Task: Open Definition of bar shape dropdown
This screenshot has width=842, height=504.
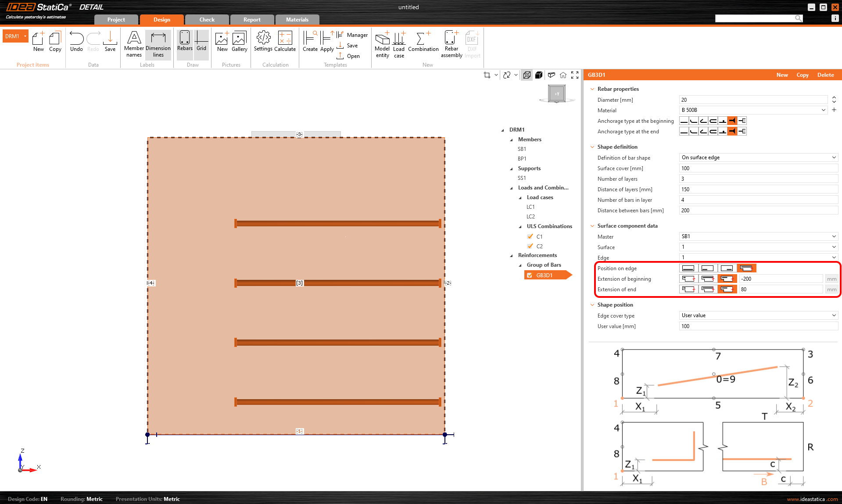Action: 758,157
